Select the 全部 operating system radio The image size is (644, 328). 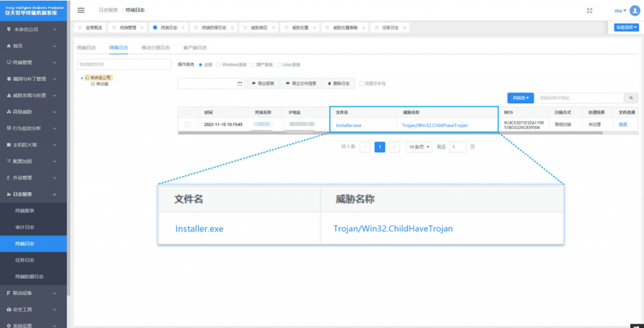pos(201,65)
